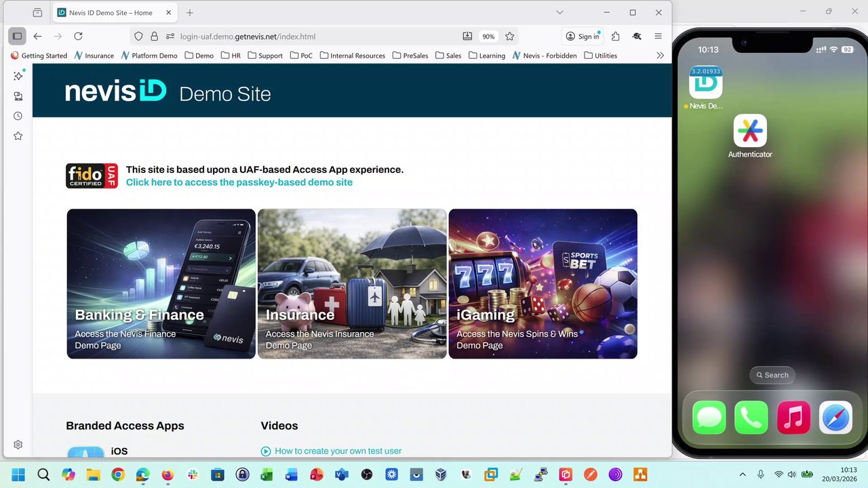This screenshot has width=868, height=488.
Task: Tap the Search pill on phone home screen
Action: (x=772, y=375)
